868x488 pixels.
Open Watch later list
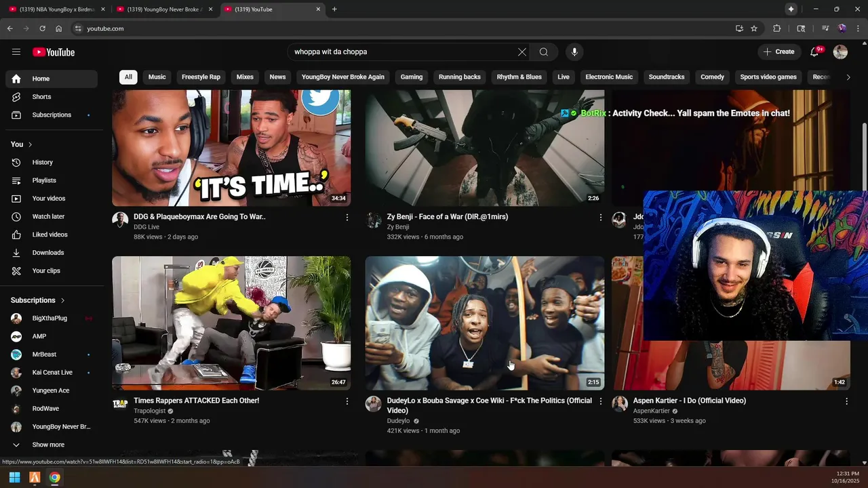point(52,217)
